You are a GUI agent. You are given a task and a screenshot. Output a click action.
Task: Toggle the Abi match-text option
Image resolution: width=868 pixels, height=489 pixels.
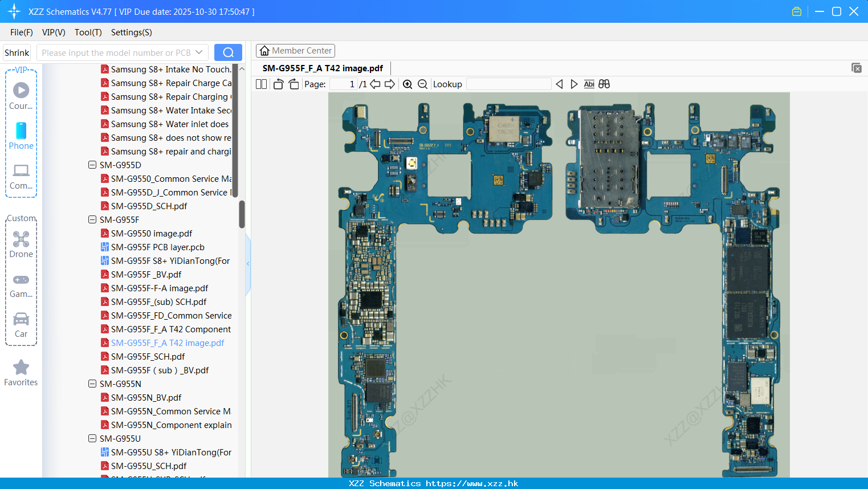coord(589,84)
